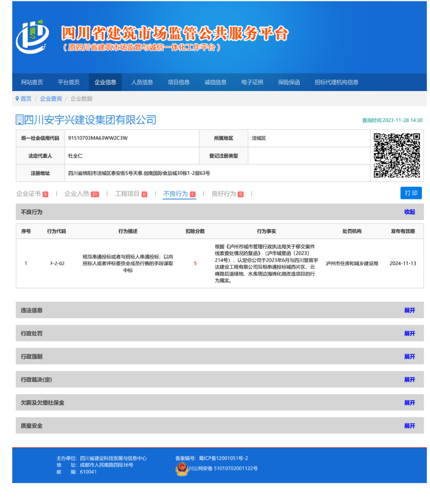
Task: Open 项目信息 navigation item
Action: tap(179, 82)
